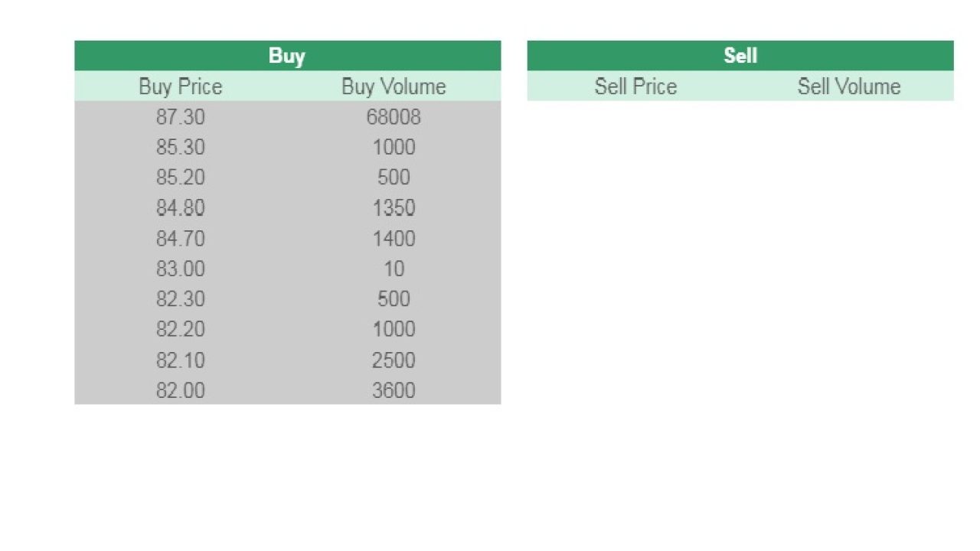Click the buy volume of 10
Viewport: 980px width, 551px height.
pyautogui.click(x=394, y=269)
